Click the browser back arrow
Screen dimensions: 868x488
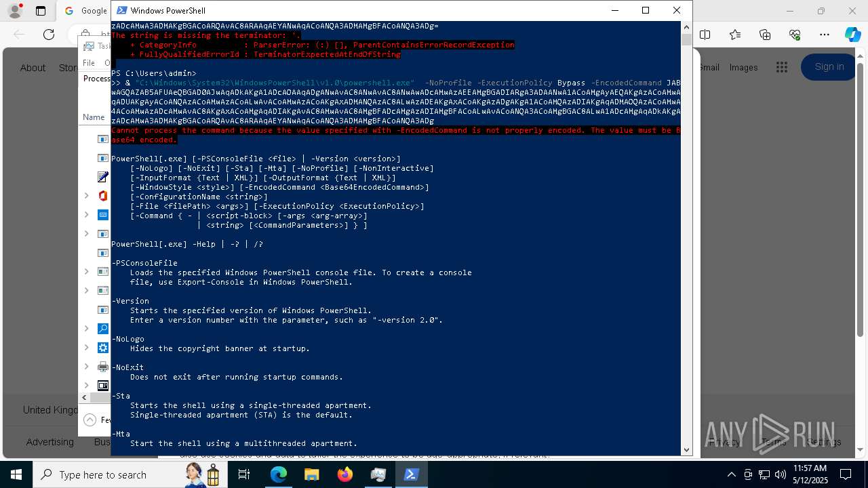(x=19, y=35)
